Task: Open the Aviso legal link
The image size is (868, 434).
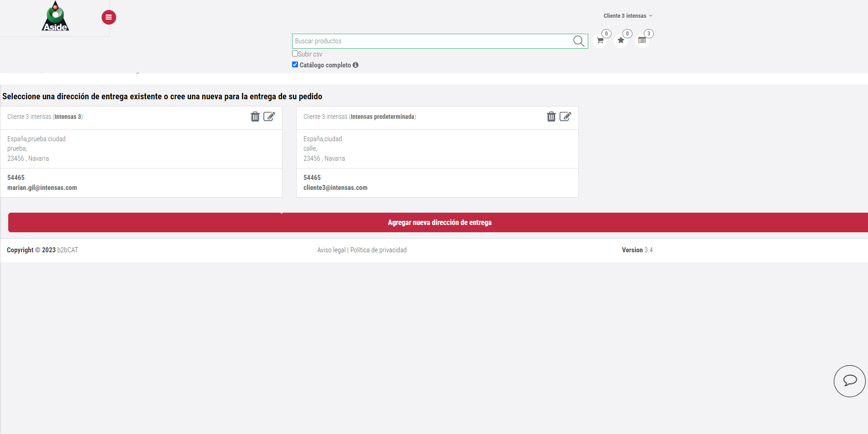Action: pos(331,250)
